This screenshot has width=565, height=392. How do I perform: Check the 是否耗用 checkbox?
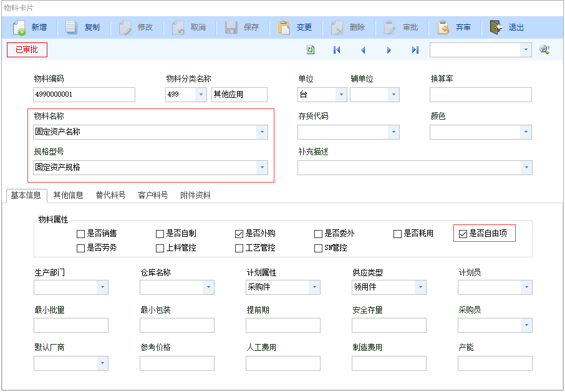[397, 234]
